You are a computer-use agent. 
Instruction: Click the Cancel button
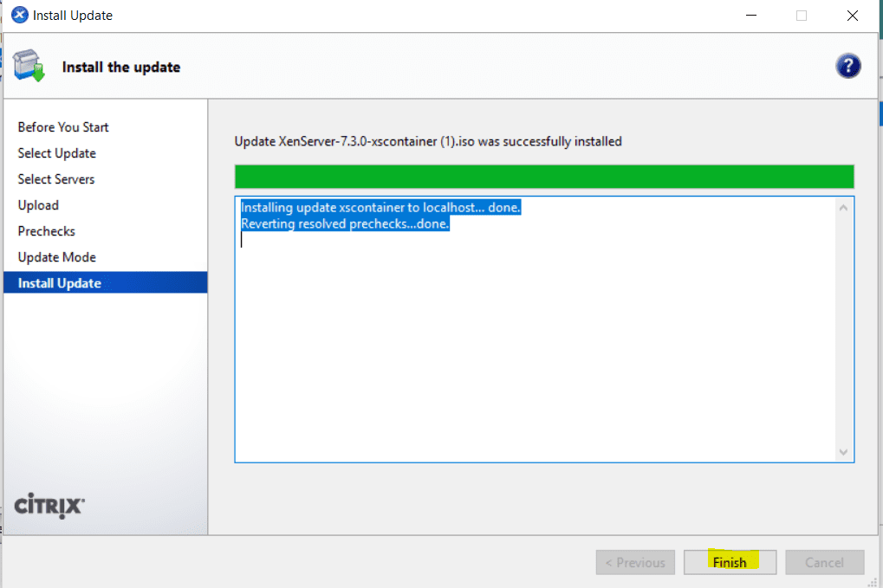[823, 562]
